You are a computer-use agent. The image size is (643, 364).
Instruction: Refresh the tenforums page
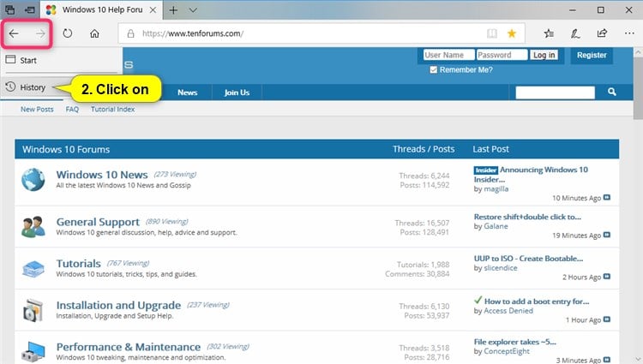tap(68, 33)
